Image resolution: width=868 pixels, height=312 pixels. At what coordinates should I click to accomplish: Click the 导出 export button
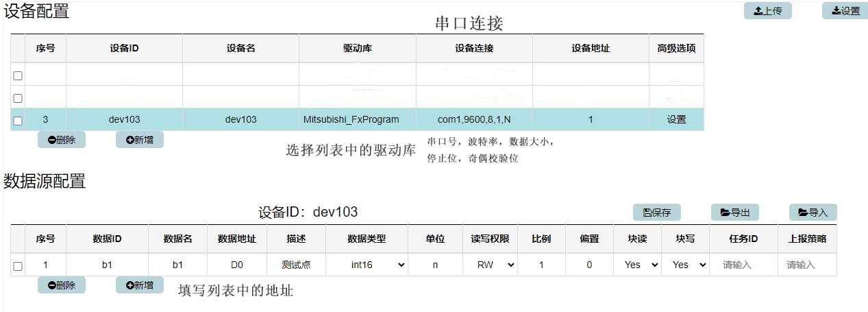(734, 213)
